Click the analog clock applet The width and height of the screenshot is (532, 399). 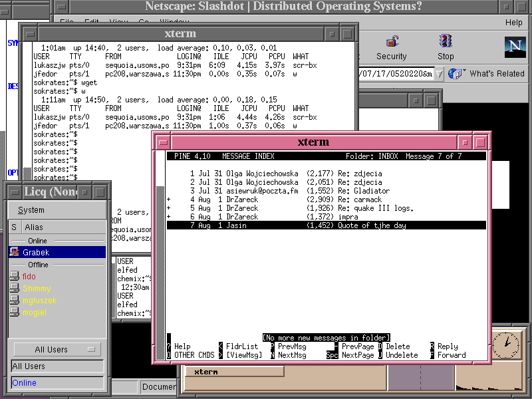506,344
